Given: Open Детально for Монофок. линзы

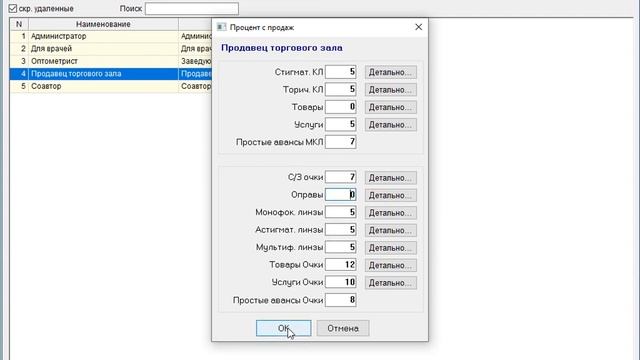Looking at the screenshot, I should [x=391, y=213].
